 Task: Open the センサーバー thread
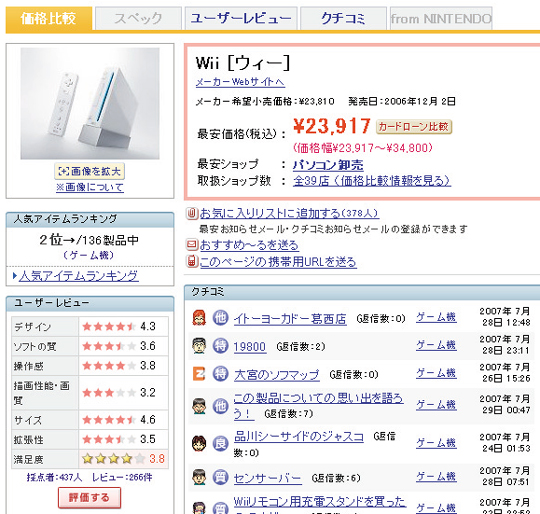coord(268,478)
